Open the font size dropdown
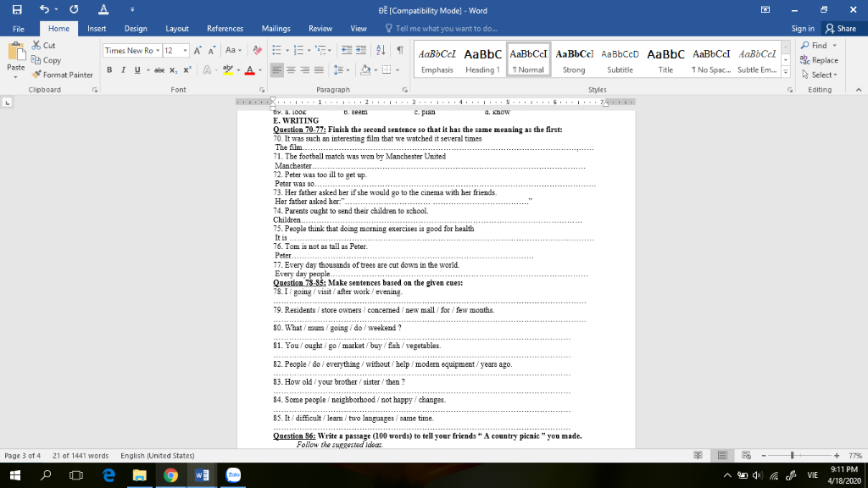The image size is (868, 488). 185,50
